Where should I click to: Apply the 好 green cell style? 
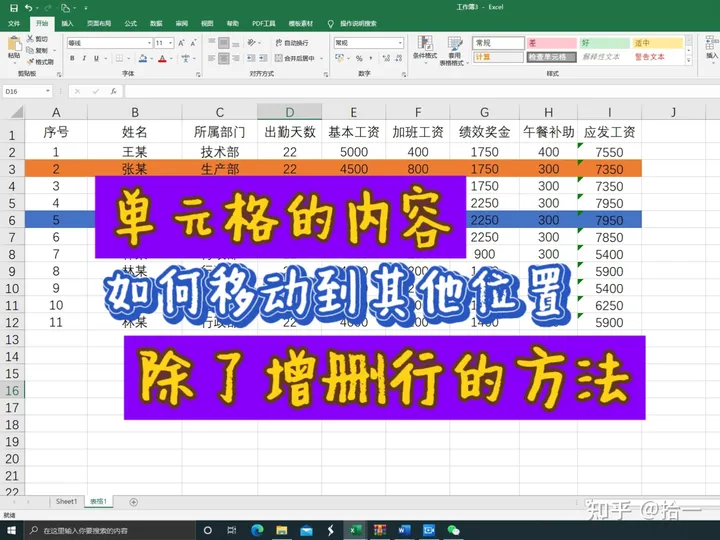(x=604, y=43)
